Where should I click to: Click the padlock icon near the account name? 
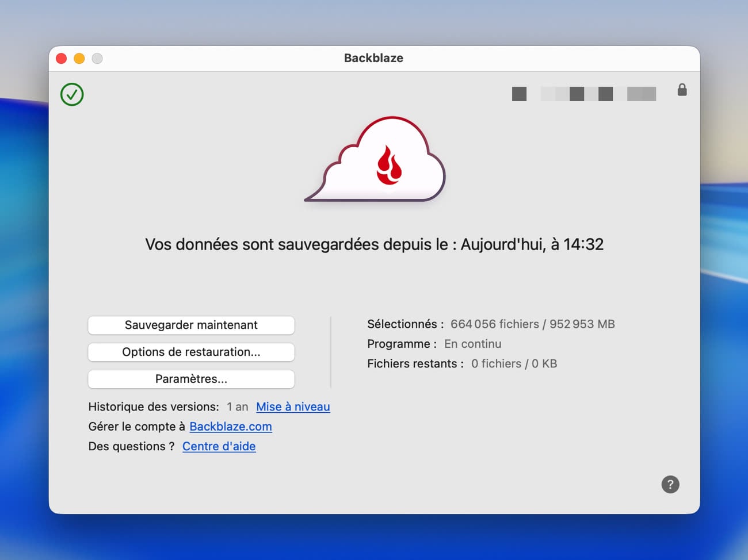682,90
